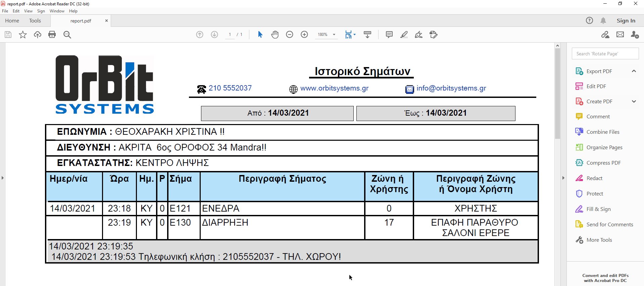Bookmark file with star icon

(23, 35)
